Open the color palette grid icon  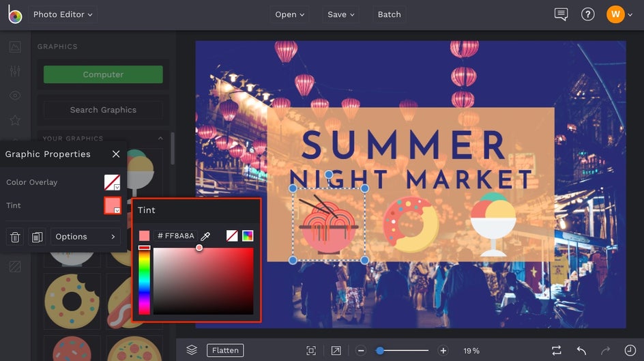tap(248, 235)
